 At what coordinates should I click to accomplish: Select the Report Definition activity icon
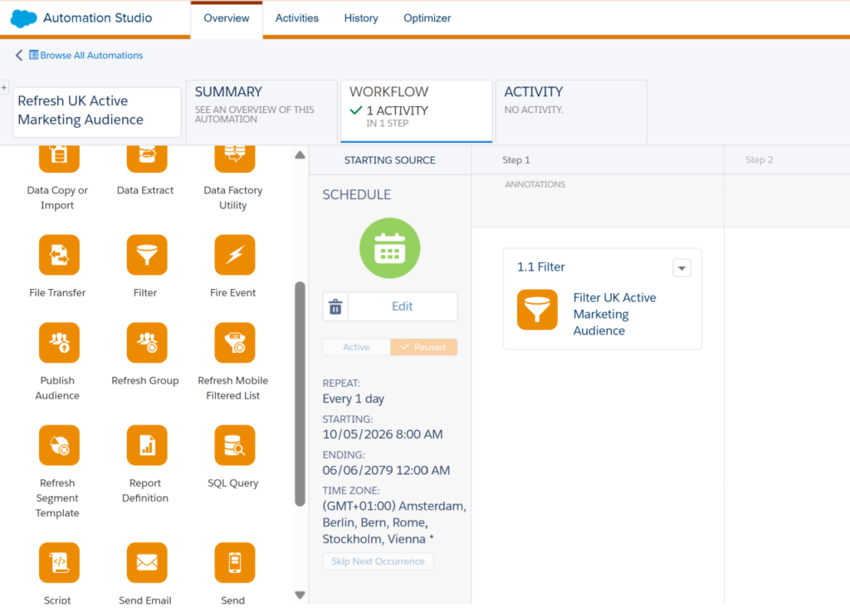[x=147, y=445]
